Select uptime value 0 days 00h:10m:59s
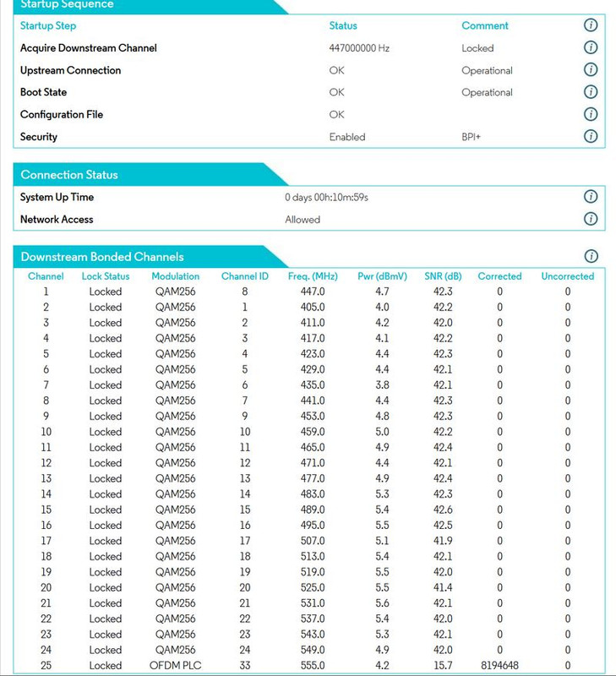 pos(326,198)
